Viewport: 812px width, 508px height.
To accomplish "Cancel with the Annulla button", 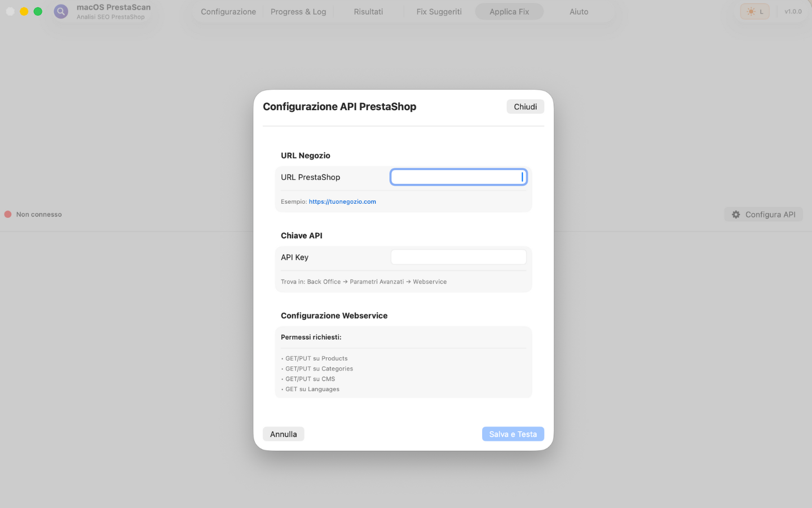I will pyautogui.click(x=283, y=434).
